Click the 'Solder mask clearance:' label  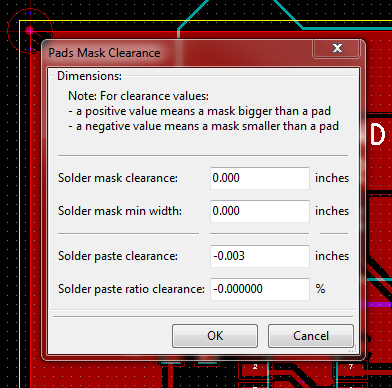118,178
